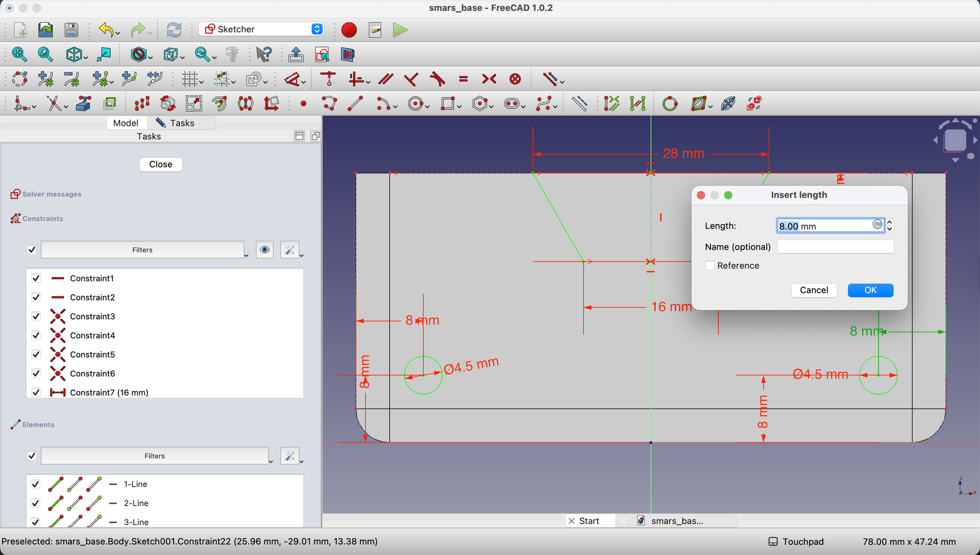Click the fit all view icon

click(19, 54)
